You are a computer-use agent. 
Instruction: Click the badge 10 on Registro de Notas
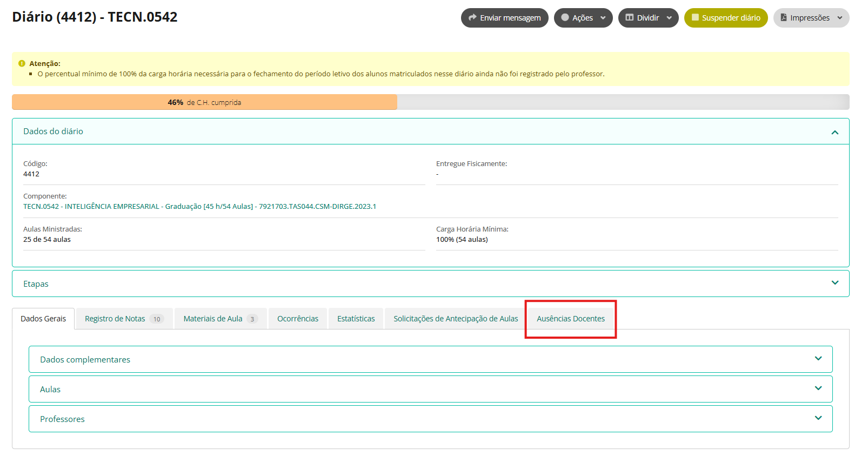pos(157,319)
